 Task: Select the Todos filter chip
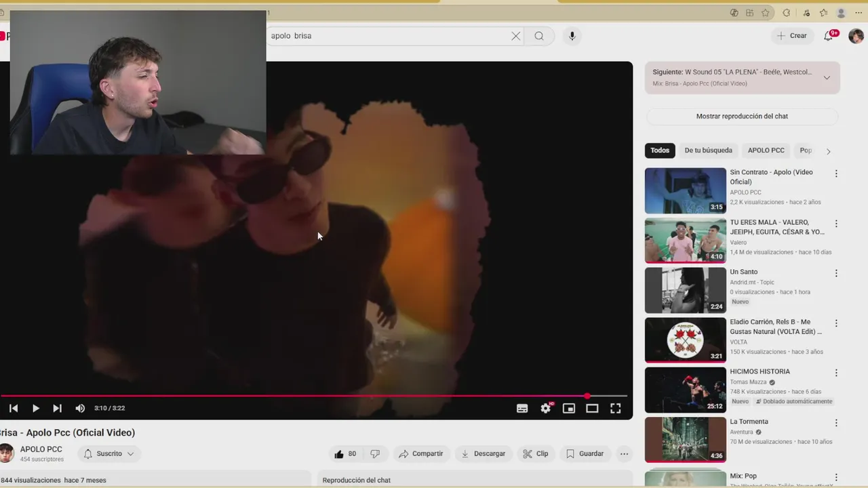tap(660, 150)
